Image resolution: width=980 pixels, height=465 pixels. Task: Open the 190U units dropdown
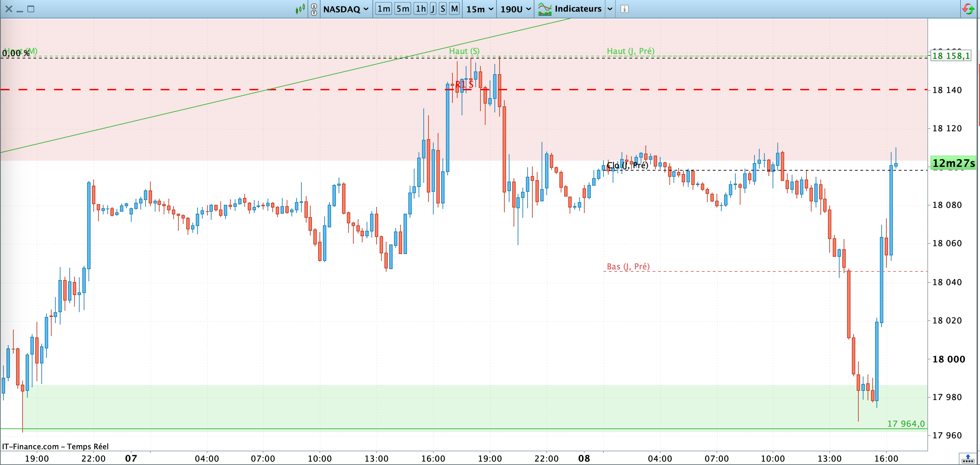pyautogui.click(x=516, y=9)
